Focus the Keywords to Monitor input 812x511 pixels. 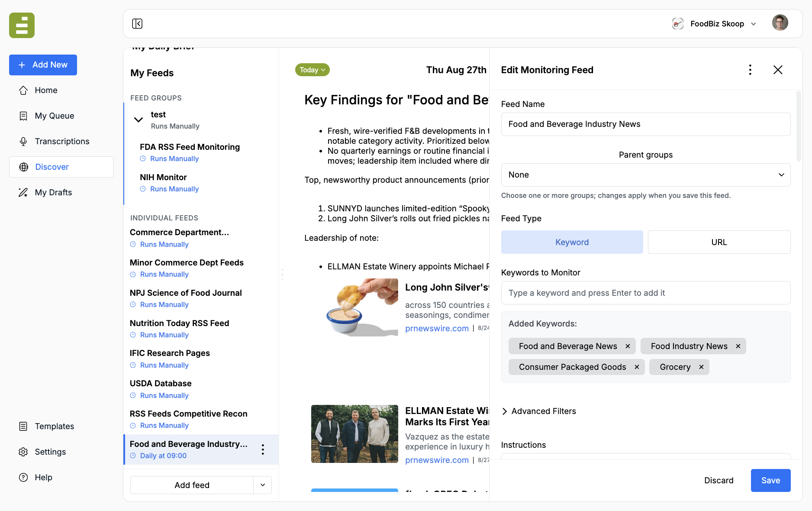click(x=646, y=293)
